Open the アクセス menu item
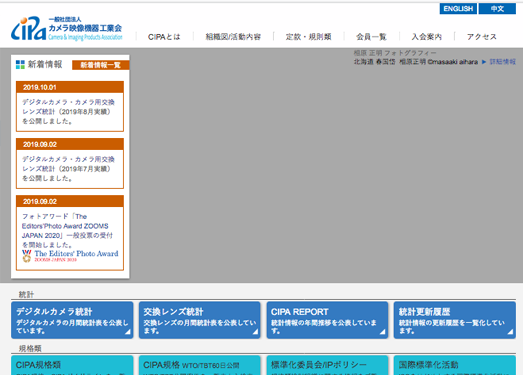 (482, 37)
